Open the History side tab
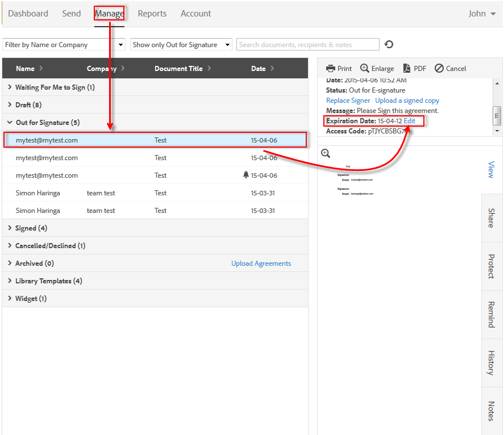 (x=491, y=362)
